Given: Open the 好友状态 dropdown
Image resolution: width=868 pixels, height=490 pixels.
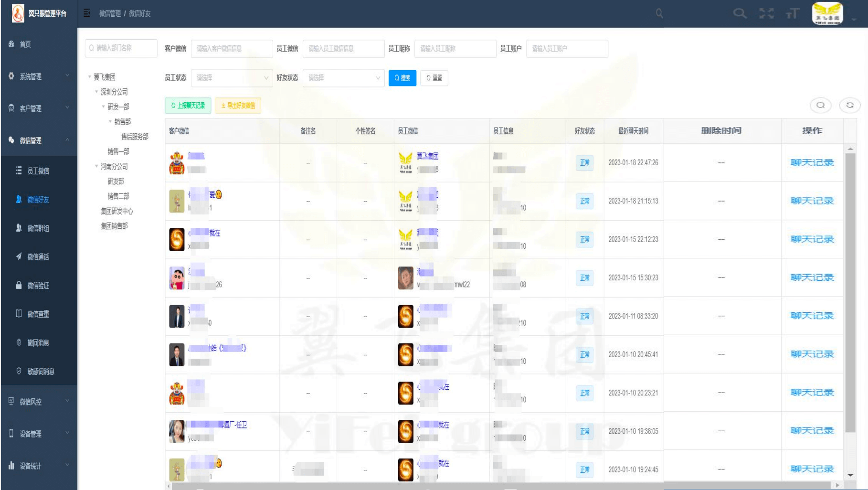Looking at the screenshot, I should tap(344, 78).
